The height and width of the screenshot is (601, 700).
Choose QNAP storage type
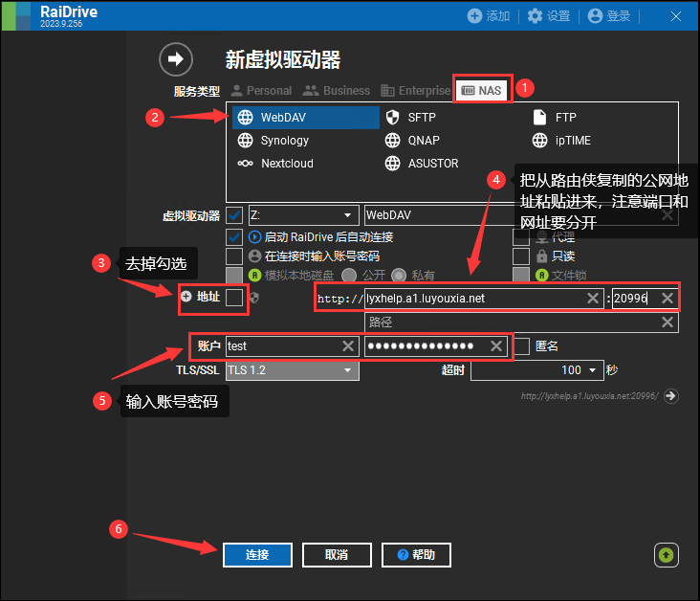click(x=412, y=141)
